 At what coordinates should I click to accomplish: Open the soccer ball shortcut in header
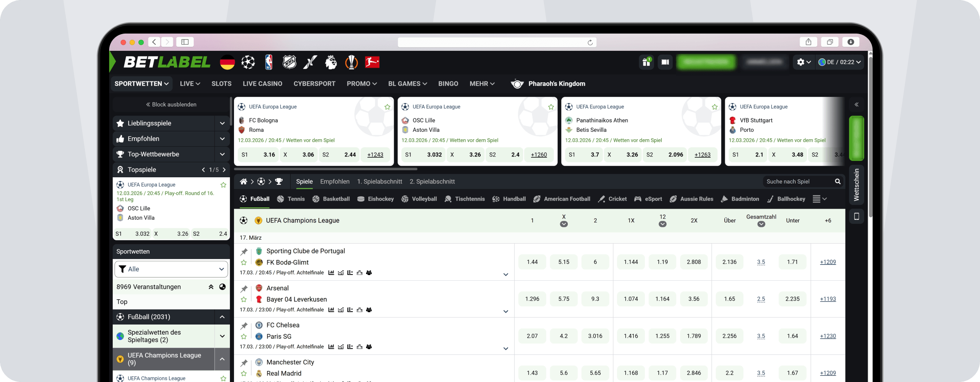248,62
